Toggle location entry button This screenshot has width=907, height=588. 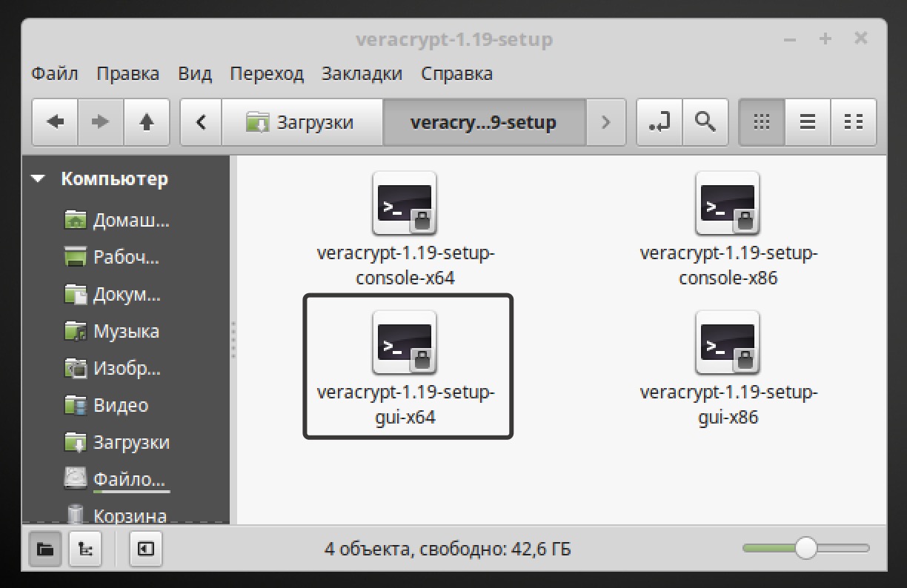point(659,122)
